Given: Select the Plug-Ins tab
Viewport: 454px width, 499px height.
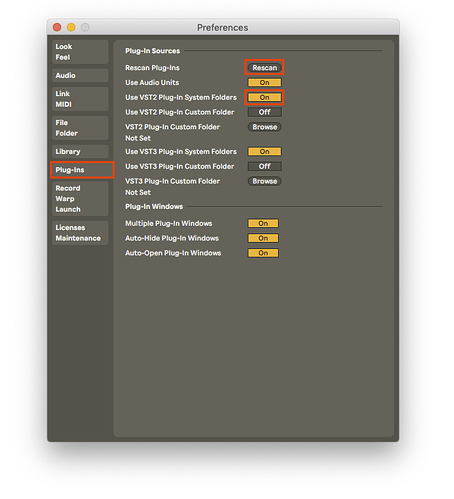Looking at the screenshot, I should pos(82,170).
